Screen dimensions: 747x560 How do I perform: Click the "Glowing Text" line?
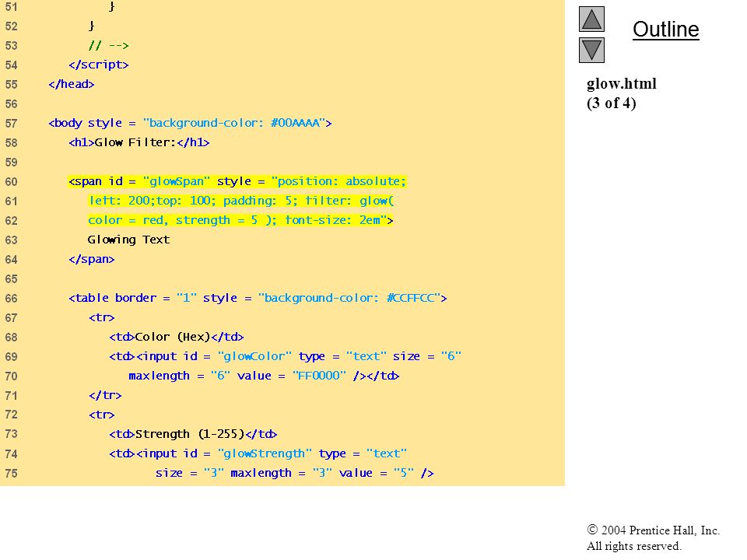pos(128,240)
